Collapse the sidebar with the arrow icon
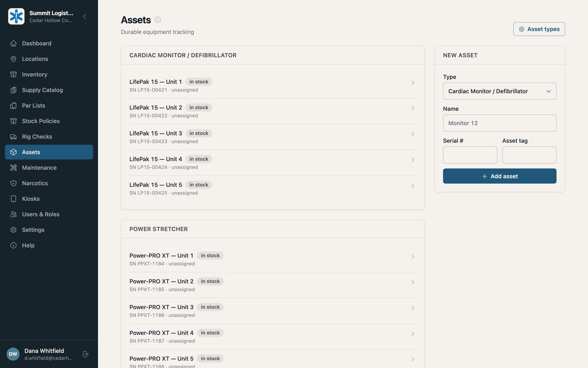The width and height of the screenshot is (588, 368). point(85,16)
